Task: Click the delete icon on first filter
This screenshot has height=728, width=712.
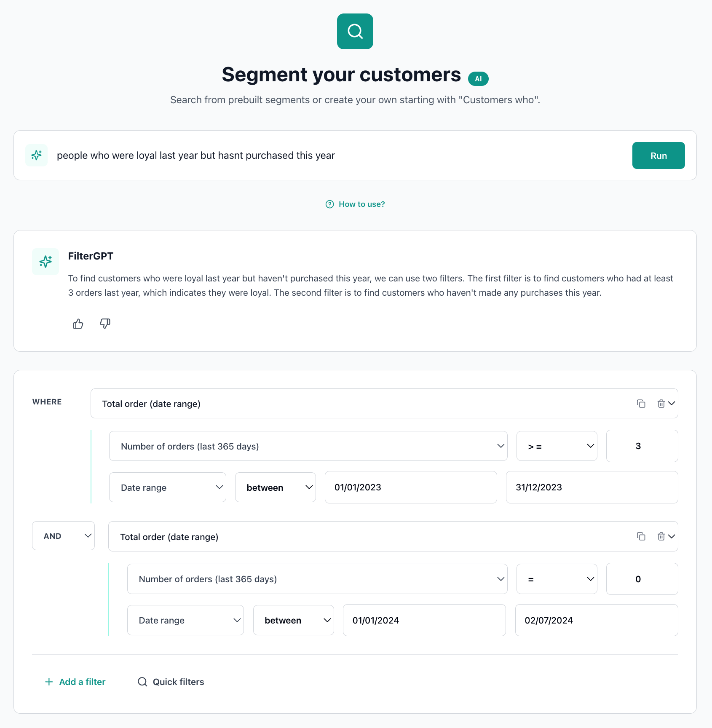Action: (x=660, y=403)
